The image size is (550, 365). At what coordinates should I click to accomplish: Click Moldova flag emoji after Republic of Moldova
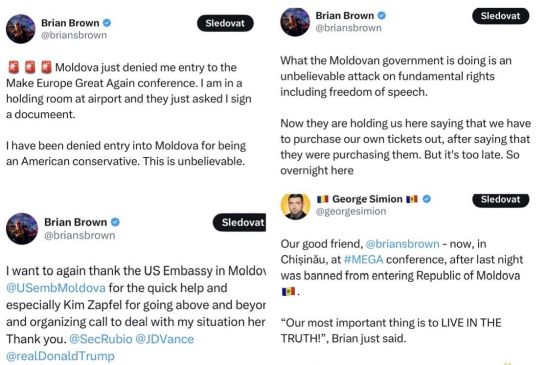pyautogui.click(x=288, y=291)
